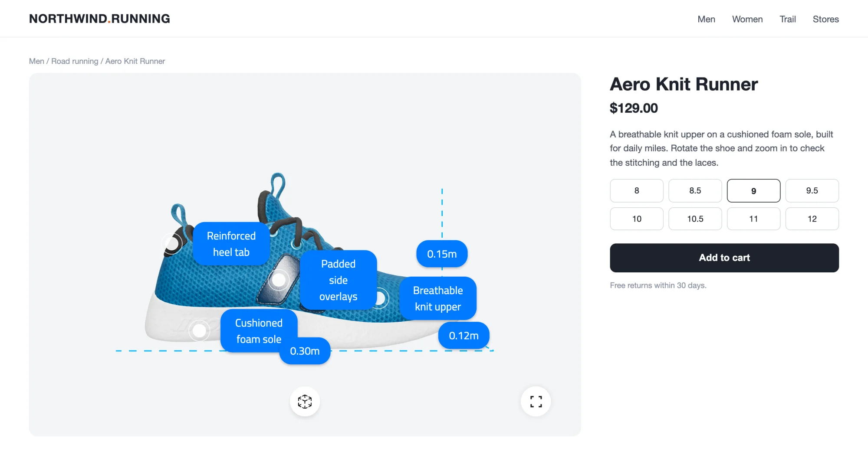Click Aero Knit Runner in the breadcrumb

point(135,61)
